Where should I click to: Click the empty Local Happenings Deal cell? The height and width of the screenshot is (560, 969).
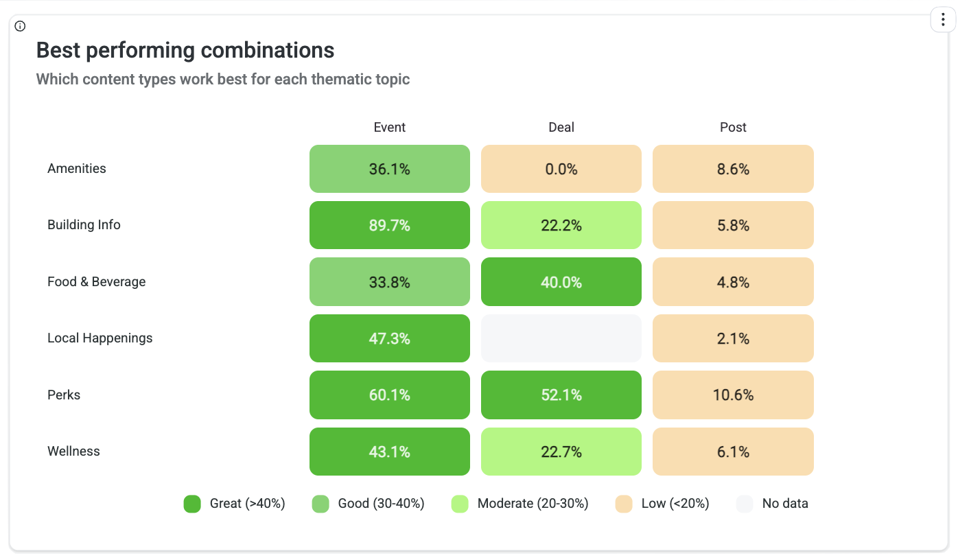coord(561,338)
